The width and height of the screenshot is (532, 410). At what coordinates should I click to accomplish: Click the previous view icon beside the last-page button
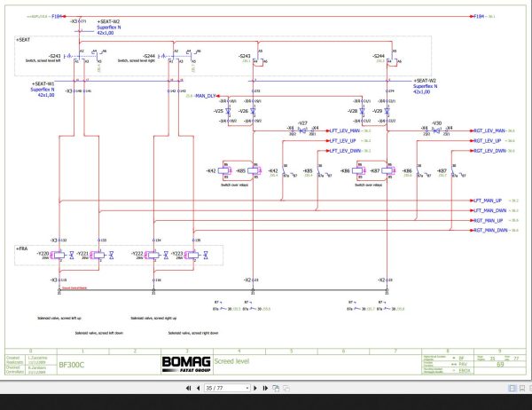coord(276,388)
